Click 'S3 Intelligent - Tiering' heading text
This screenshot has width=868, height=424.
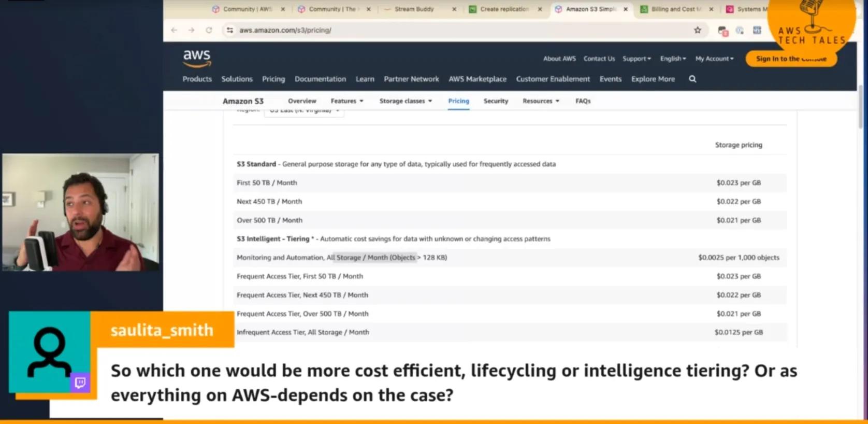pyautogui.click(x=273, y=239)
